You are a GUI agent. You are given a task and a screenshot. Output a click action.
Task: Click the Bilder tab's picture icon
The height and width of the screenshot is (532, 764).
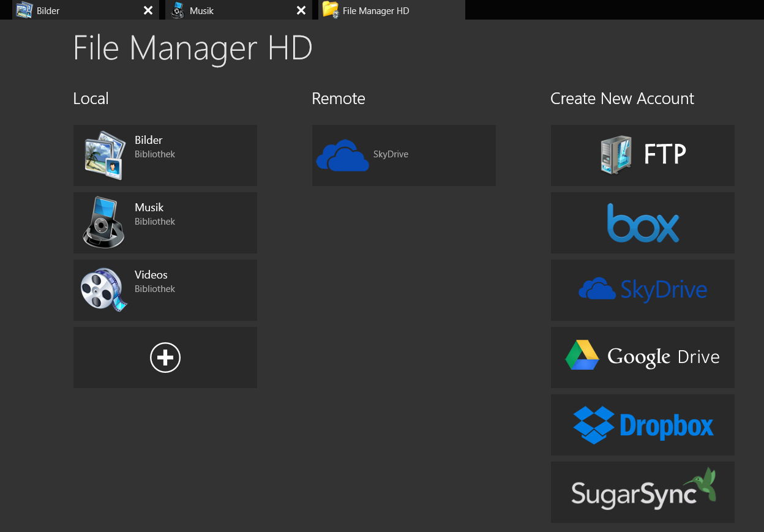pos(24,10)
